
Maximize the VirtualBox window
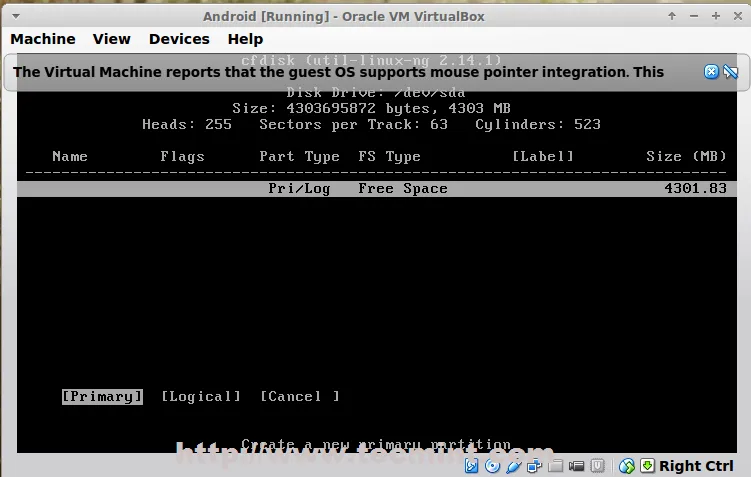point(716,16)
